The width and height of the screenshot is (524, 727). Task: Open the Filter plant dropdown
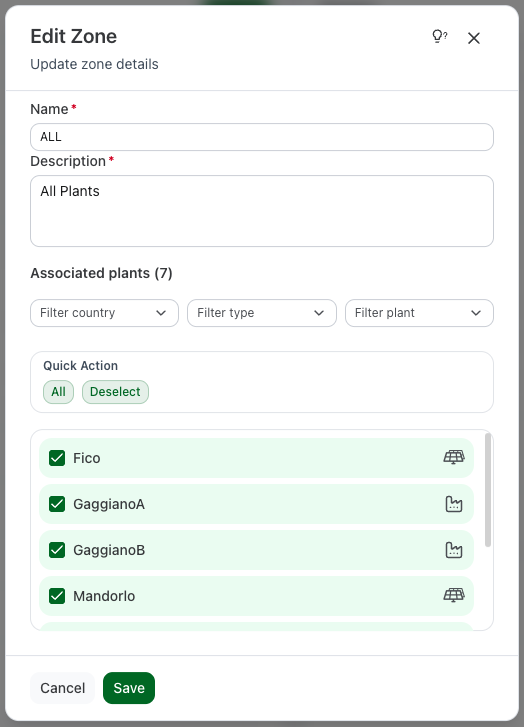(x=419, y=313)
